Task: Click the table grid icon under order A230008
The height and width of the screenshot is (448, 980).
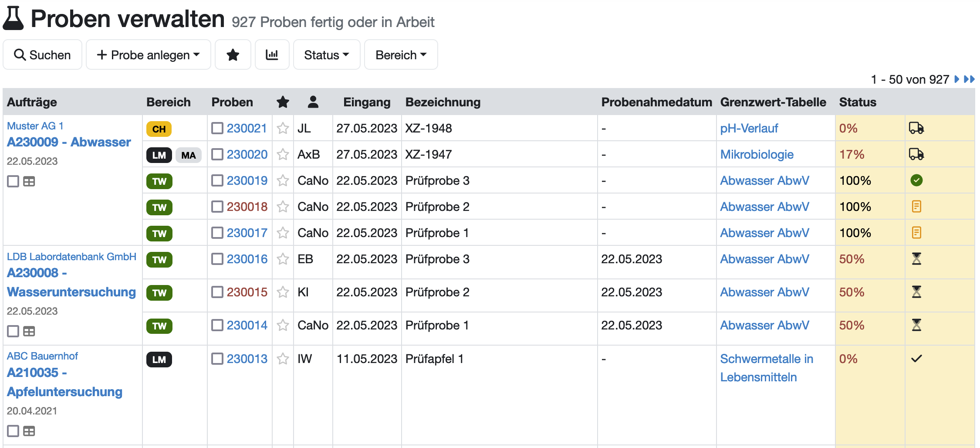Action: point(29,331)
